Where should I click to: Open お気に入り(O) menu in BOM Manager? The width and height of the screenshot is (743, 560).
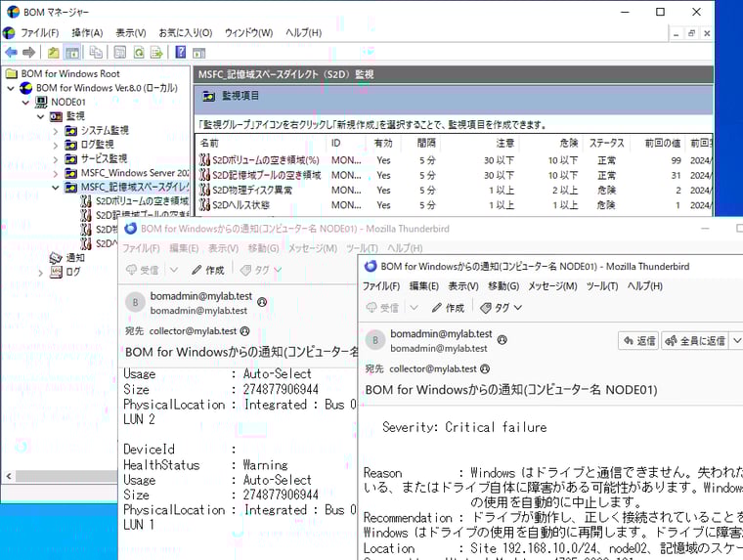coord(186,32)
